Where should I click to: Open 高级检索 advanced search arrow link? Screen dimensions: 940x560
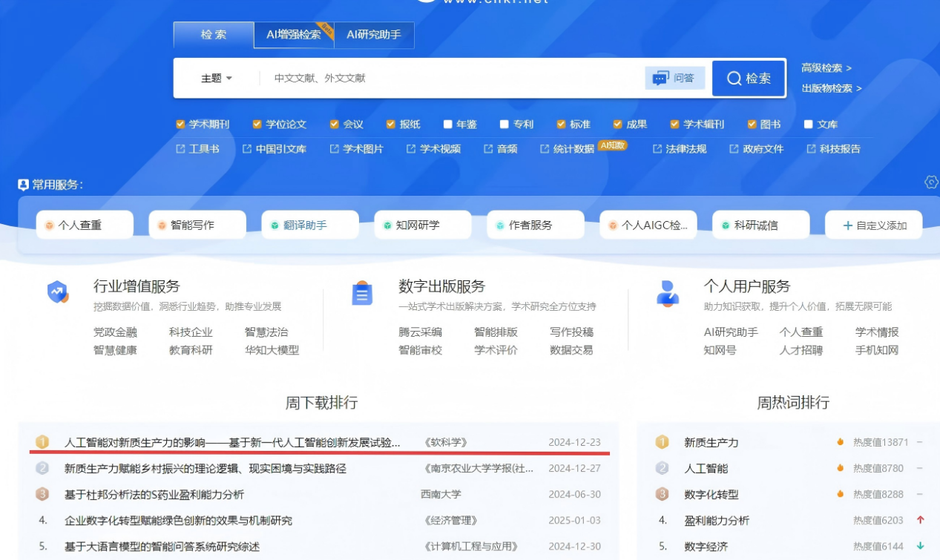click(826, 67)
